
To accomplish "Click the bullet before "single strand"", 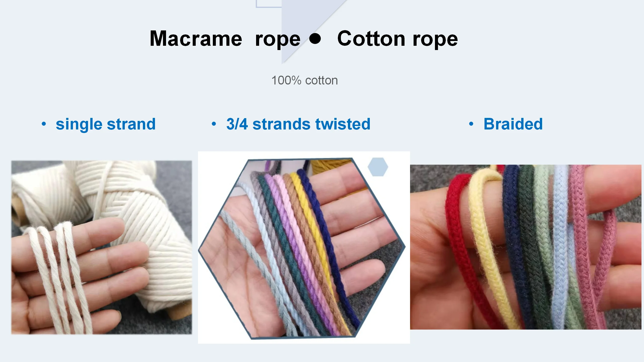I will click(44, 124).
